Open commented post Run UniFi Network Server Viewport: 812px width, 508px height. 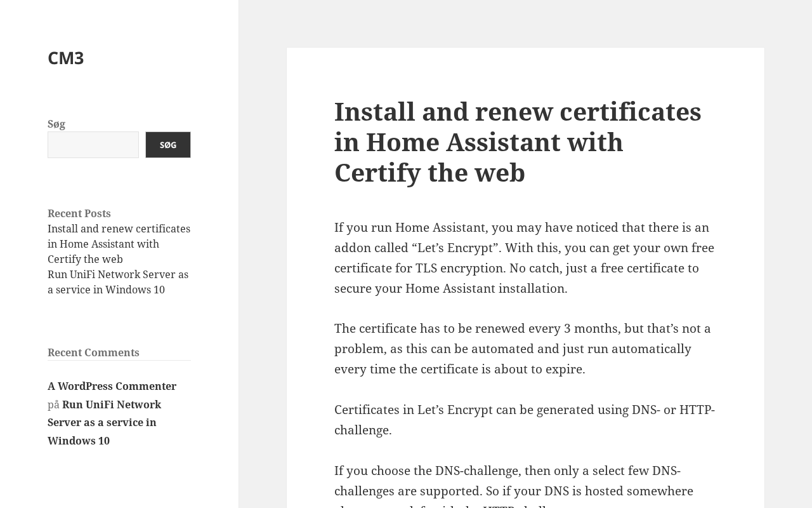pyautogui.click(x=104, y=422)
